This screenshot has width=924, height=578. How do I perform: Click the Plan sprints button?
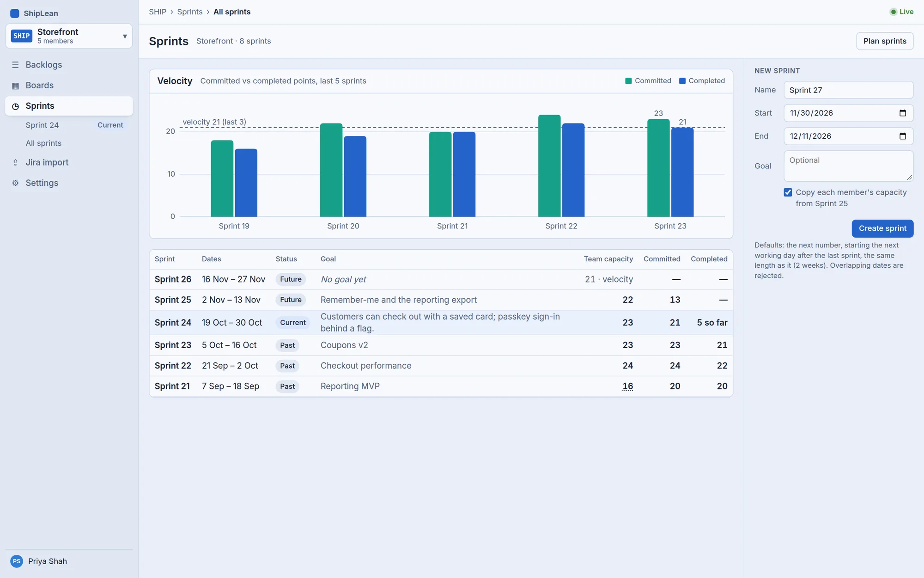tap(885, 41)
